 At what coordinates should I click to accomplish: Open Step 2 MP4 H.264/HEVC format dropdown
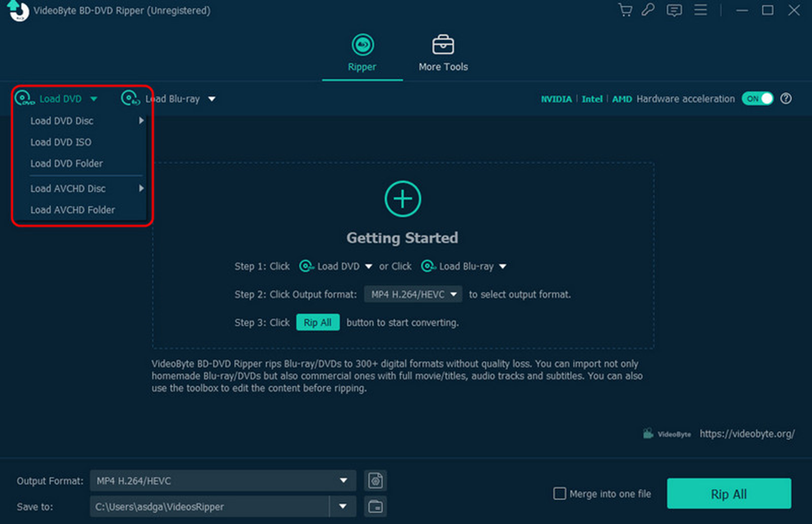pos(413,294)
